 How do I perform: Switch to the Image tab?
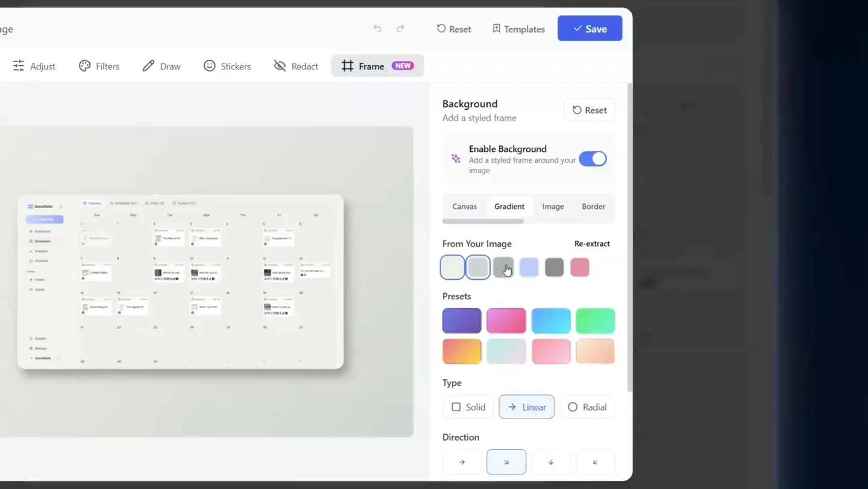coord(553,206)
